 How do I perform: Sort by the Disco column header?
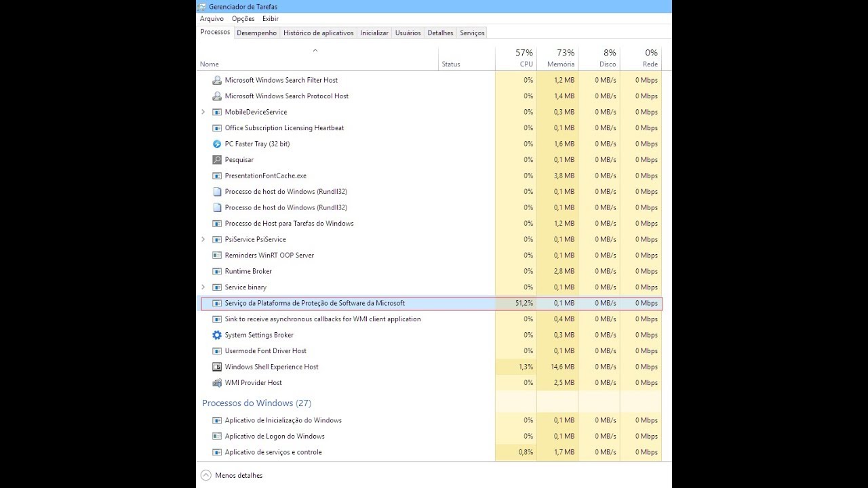point(599,58)
